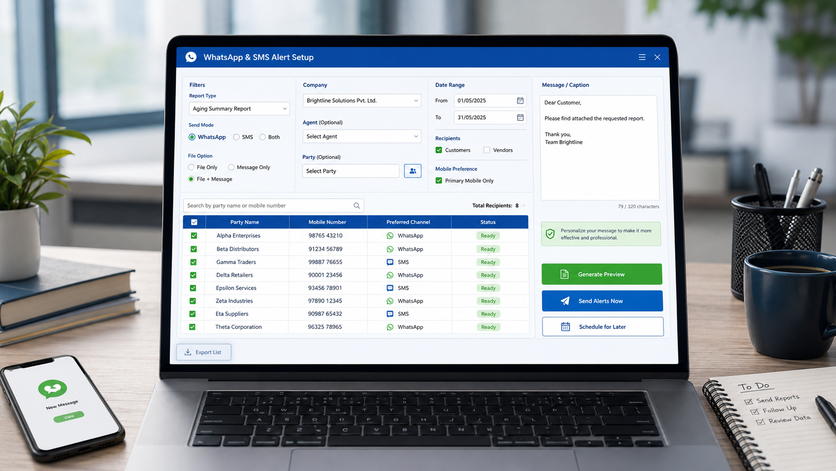Screen dimensions: 836x471
Task: Click the Schedule for Later button
Action: click(603, 326)
